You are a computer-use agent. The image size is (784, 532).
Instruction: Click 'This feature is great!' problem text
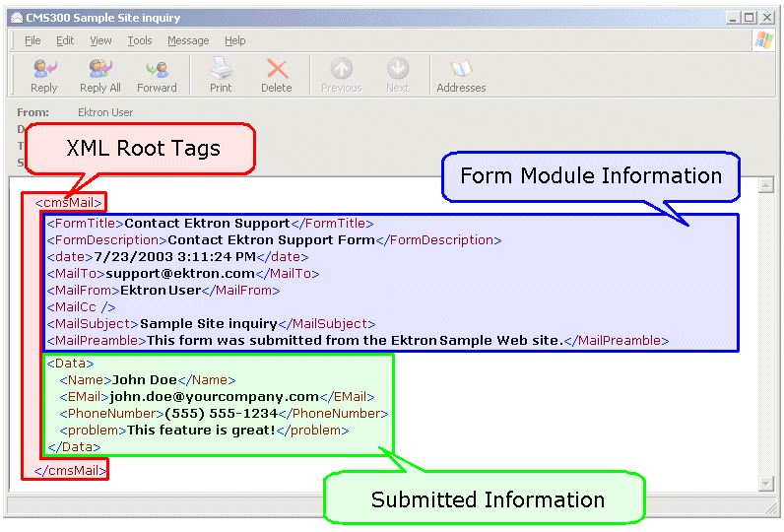click(x=201, y=430)
